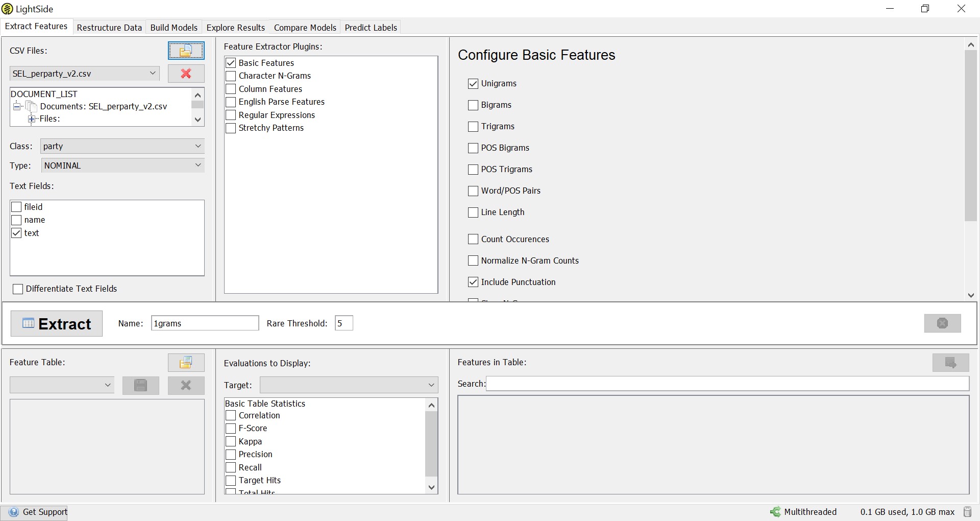Click the cancel extraction stop icon
980x521 pixels.
tap(942, 323)
